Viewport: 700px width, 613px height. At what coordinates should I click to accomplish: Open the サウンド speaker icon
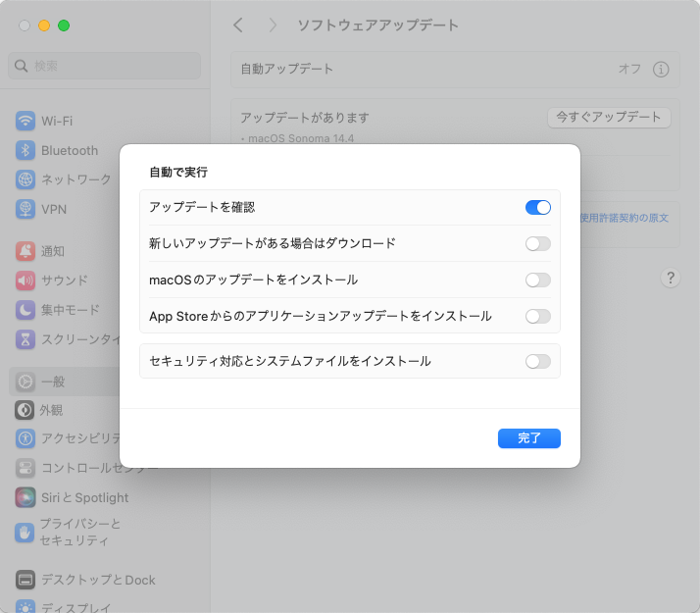25,281
